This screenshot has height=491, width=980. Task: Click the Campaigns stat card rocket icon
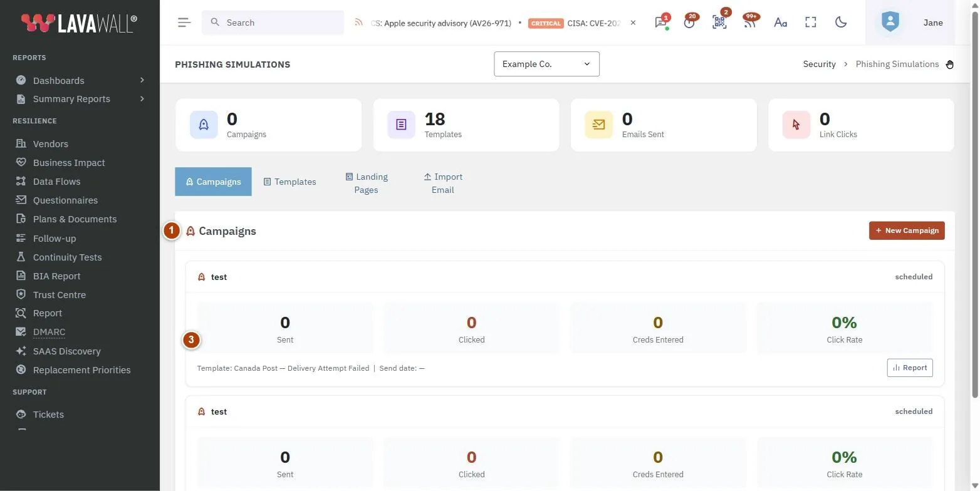point(204,125)
